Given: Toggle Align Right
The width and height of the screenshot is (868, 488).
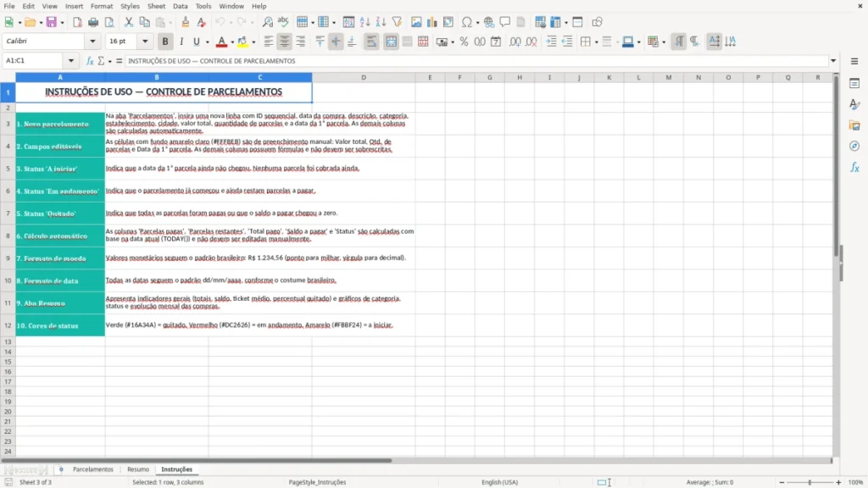Looking at the screenshot, I should [x=301, y=42].
